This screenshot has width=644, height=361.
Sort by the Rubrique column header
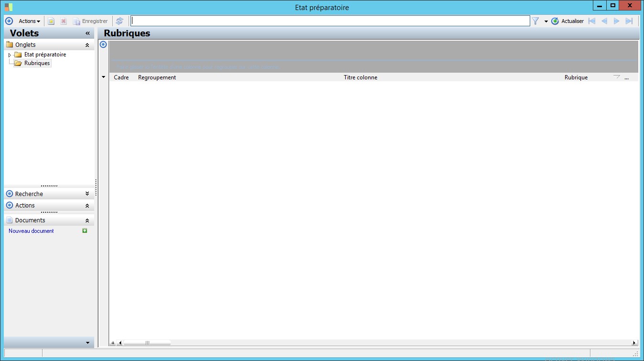point(576,77)
